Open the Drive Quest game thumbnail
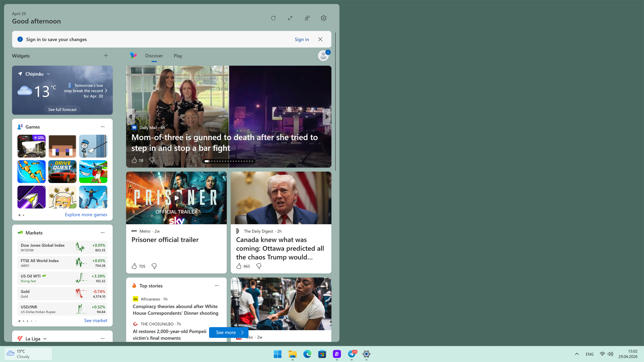 [62, 172]
